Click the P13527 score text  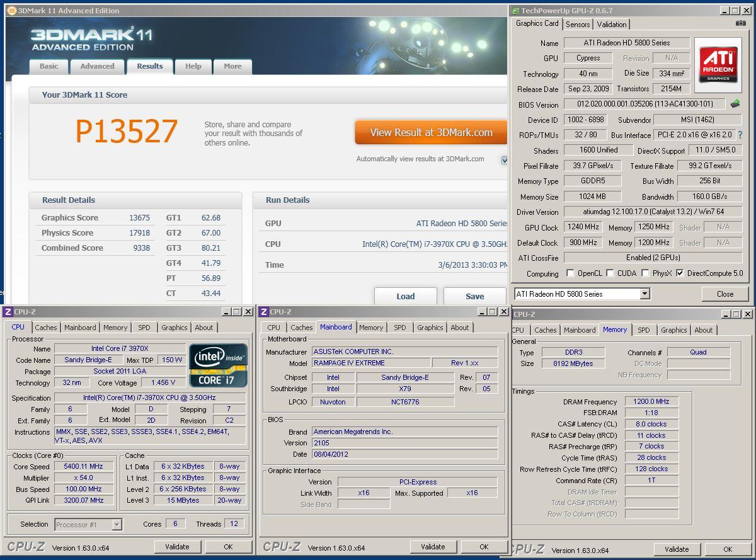point(127,132)
